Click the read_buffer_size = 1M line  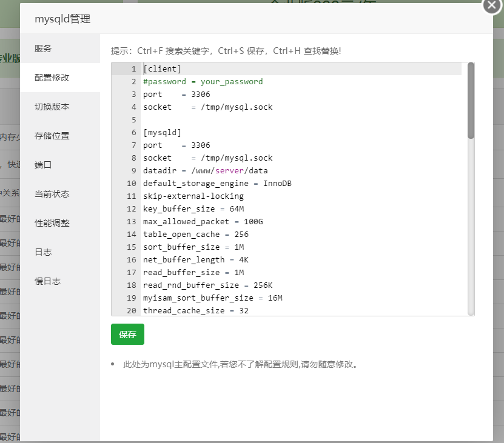click(x=193, y=273)
